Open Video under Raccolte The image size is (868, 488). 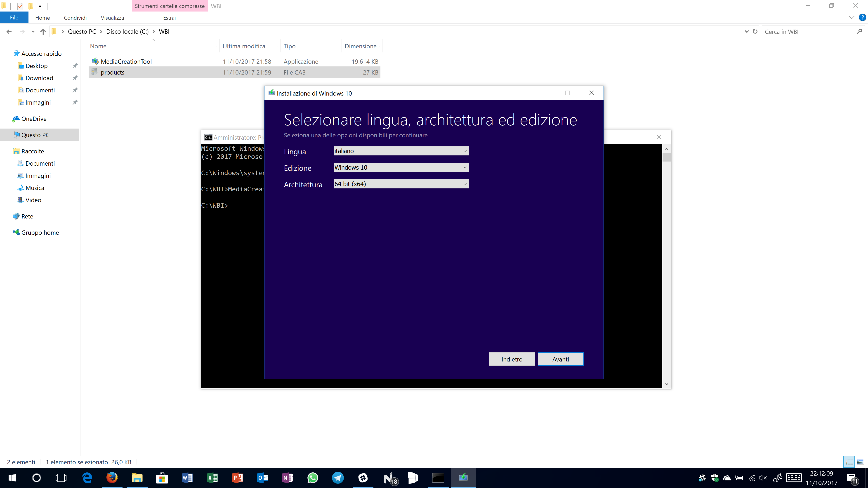(29, 200)
